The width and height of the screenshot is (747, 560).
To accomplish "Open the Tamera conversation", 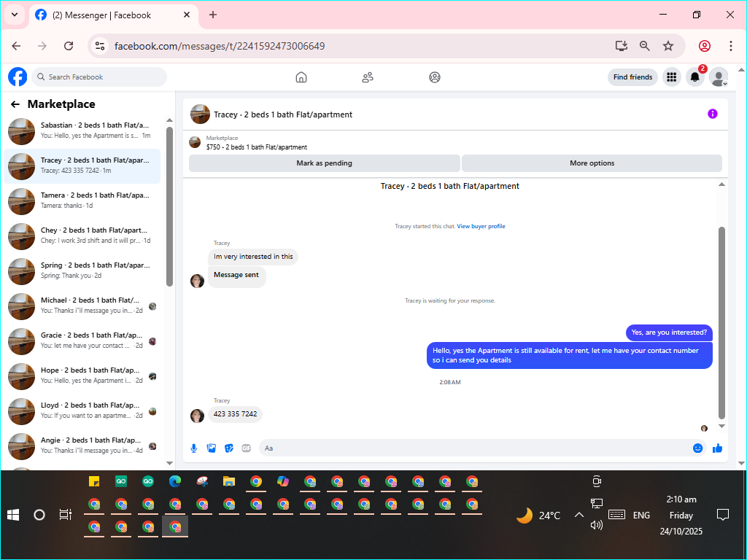I will [x=82, y=201].
